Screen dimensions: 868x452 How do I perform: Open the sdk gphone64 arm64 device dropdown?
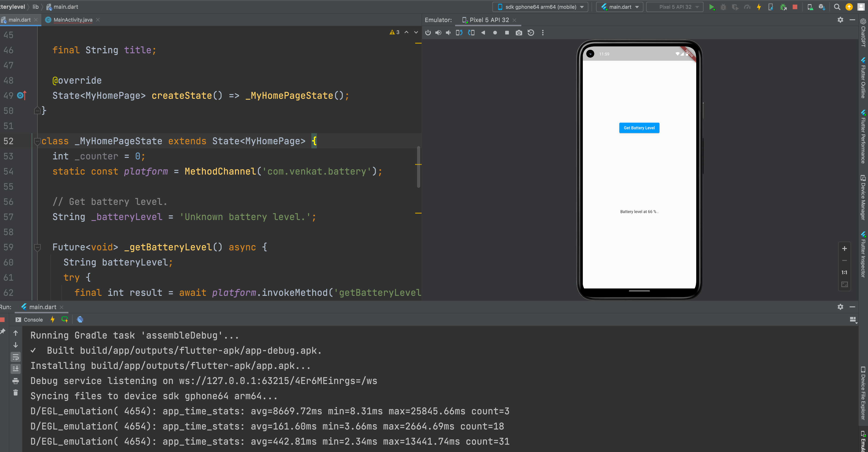541,7
